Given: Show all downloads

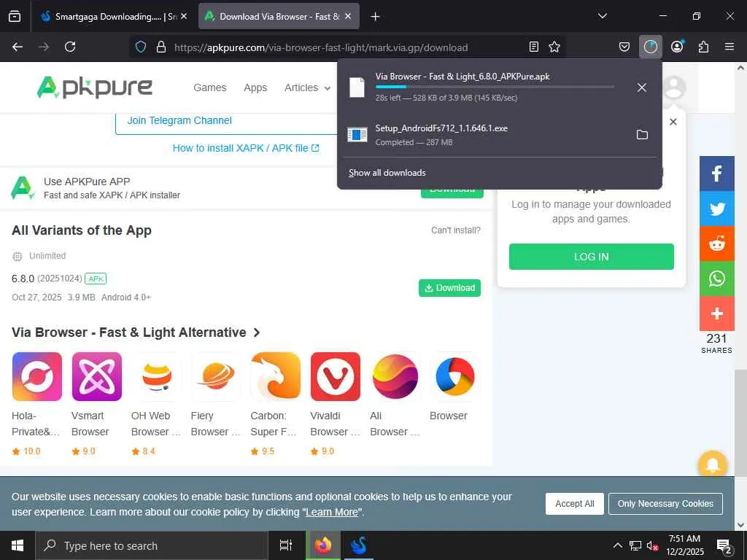Looking at the screenshot, I should click(387, 173).
